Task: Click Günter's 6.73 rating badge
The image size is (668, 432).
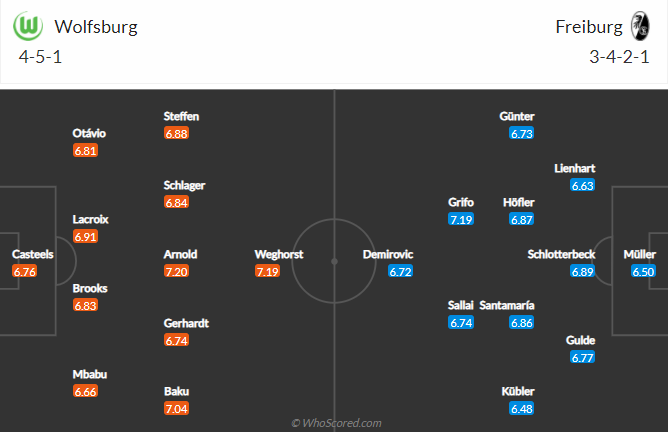Action: [x=522, y=133]
